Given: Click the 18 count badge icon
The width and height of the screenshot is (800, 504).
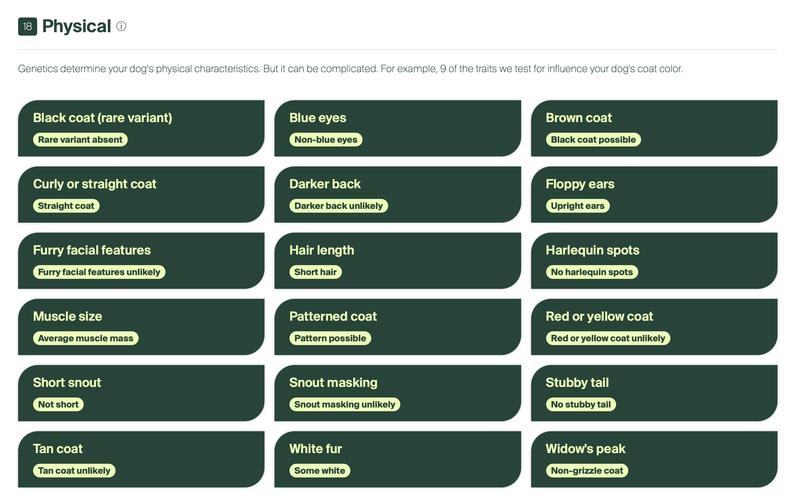Looking at the screenshot, I should pos(27,27).
